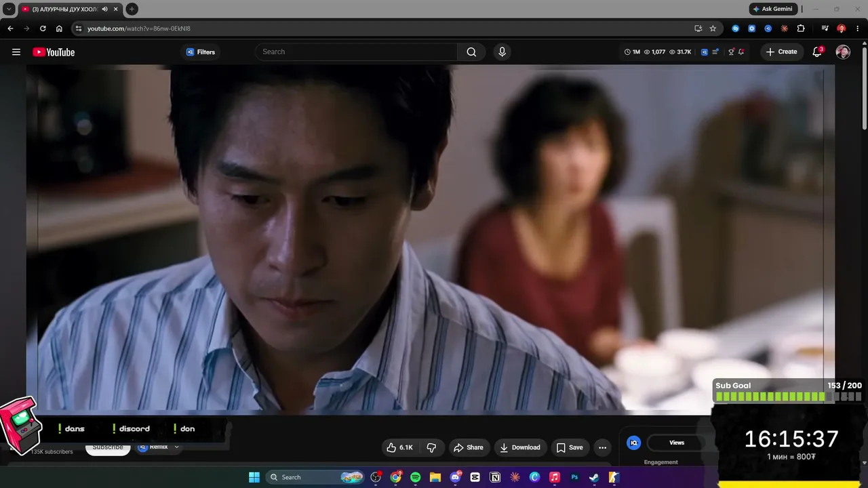Open CapCut from the taskbar
The width and height of the screenshot is (868, 488).
coord(475,477)
